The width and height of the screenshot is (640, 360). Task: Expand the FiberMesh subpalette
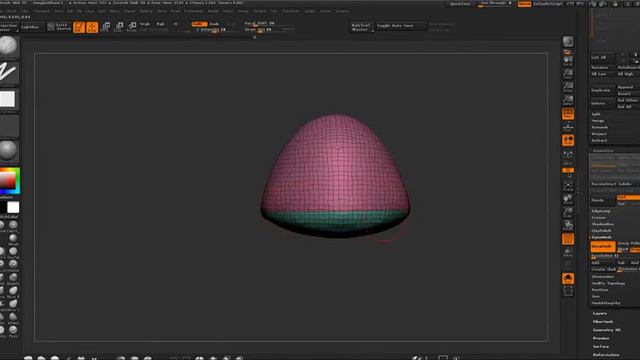(x=603, y=322)
